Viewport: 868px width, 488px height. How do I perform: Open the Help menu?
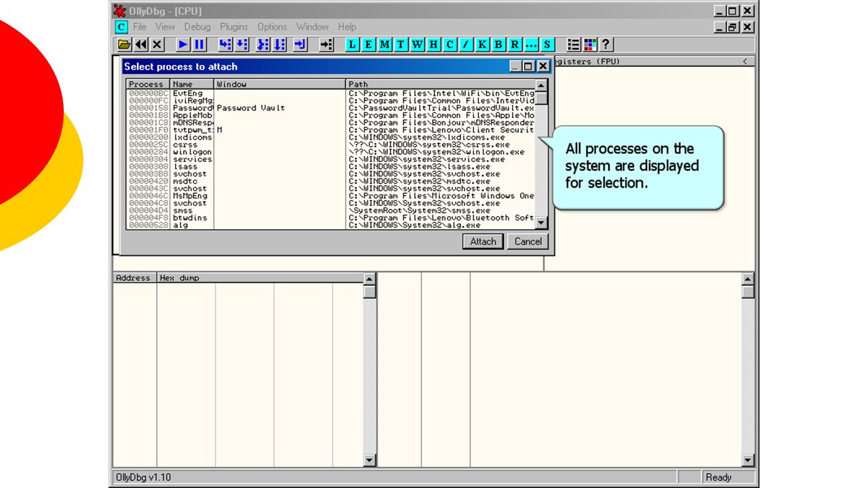coord(347,27)
